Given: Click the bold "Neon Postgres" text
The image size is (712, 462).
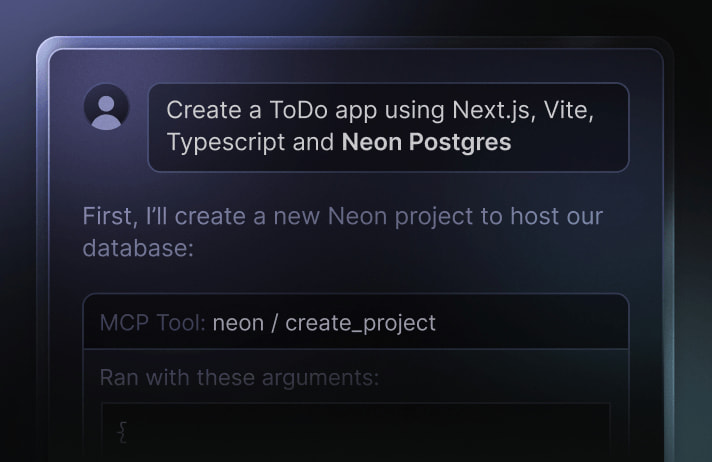Looking at the screenshot, I should coord(426,142).
